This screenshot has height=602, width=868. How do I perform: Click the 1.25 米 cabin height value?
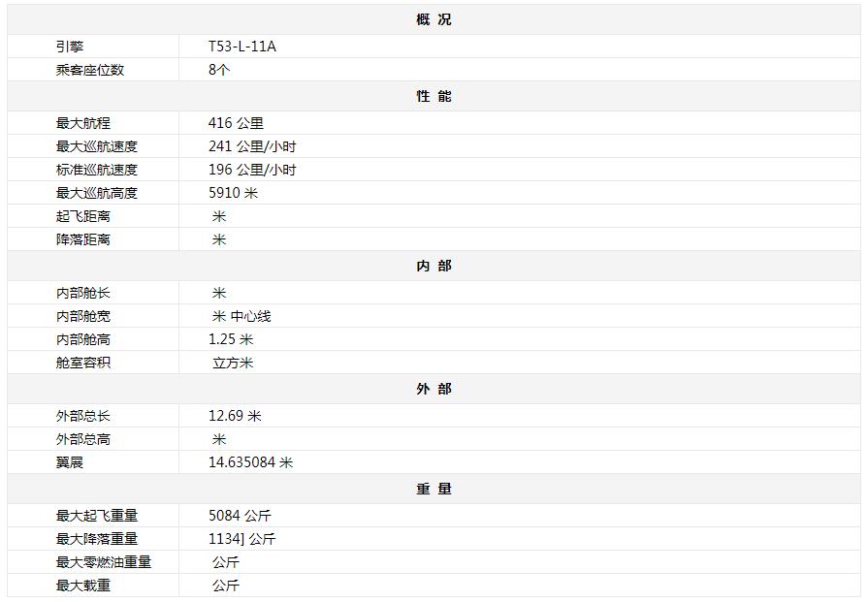231,339
